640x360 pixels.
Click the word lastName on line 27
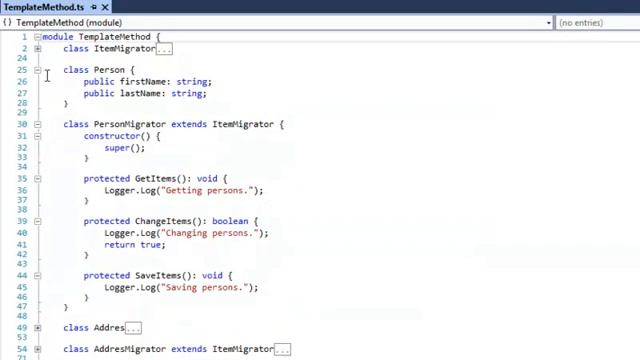coord(140,93)
